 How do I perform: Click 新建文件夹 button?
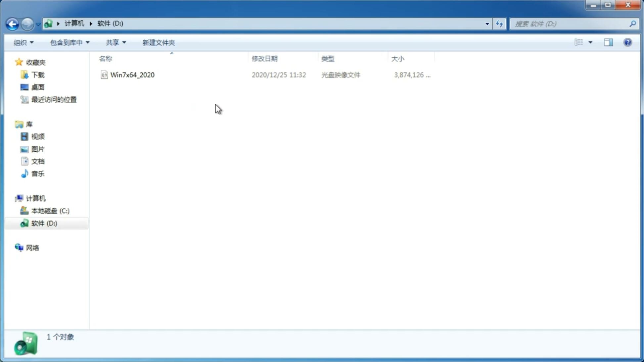tap(158, 42)
